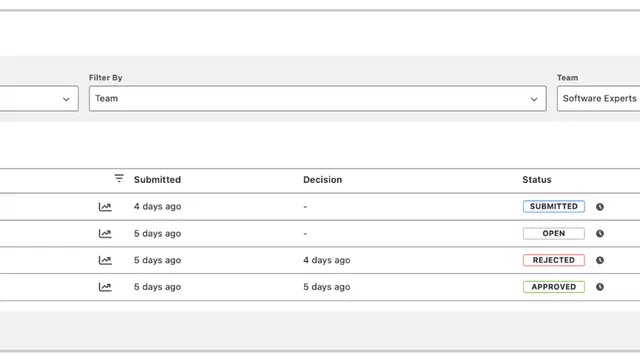This screenshot has width=640, height=360.
Task: Click the OPEN status badge
Action: [x=553, y=233]
